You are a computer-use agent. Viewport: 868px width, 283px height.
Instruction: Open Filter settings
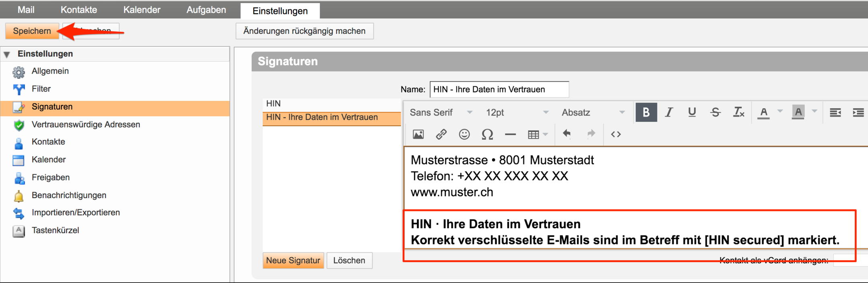pyautogui.click(x=41, y=89)
